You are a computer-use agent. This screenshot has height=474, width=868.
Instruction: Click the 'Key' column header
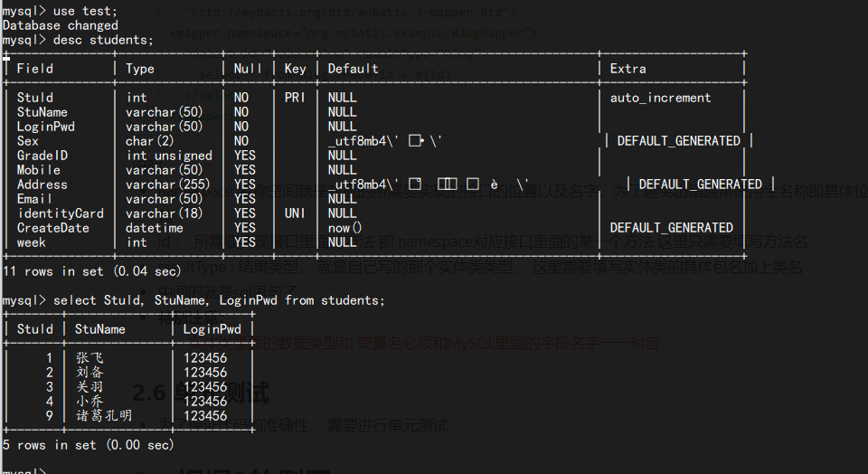coord(295,69)
